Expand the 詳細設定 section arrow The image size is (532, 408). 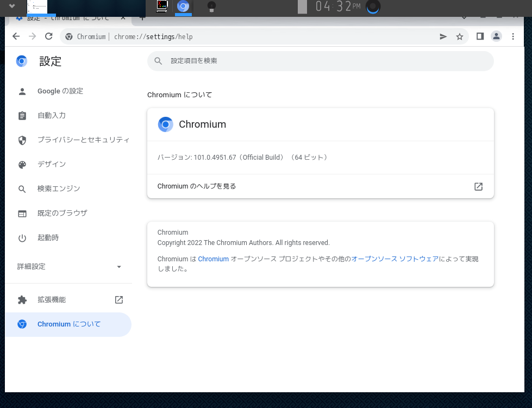click(119, 267)
